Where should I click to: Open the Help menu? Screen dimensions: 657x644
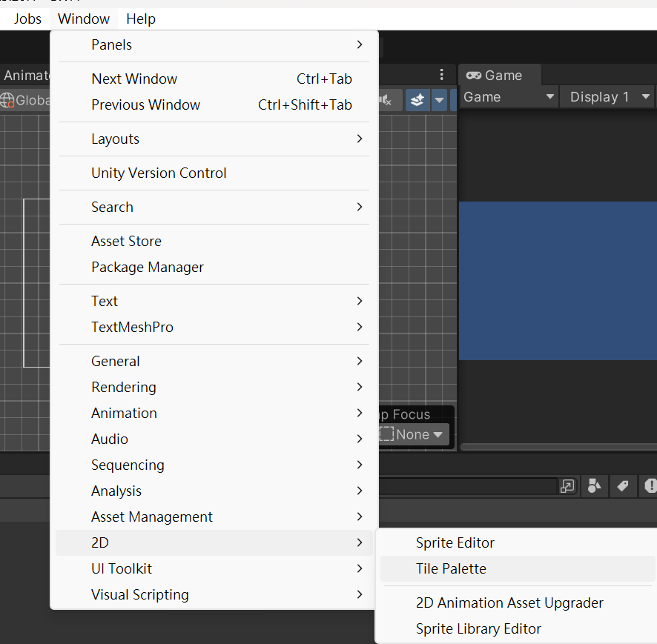(141, 19)
